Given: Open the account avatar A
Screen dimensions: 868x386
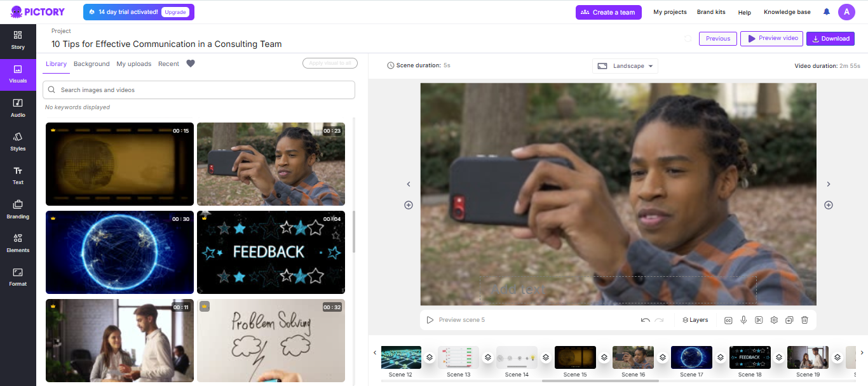Looking at the screenshot, I should (x=846, y=12).
